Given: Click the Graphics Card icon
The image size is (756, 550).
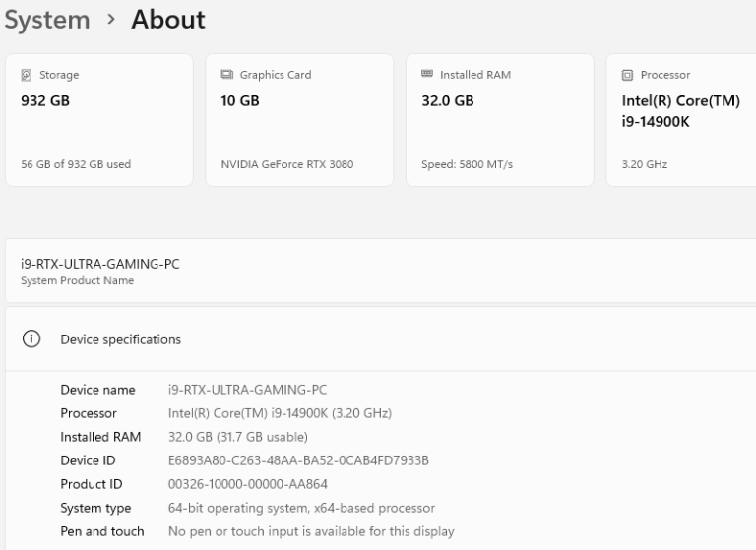Looking at the screenshot, I should tap(226, 75).
